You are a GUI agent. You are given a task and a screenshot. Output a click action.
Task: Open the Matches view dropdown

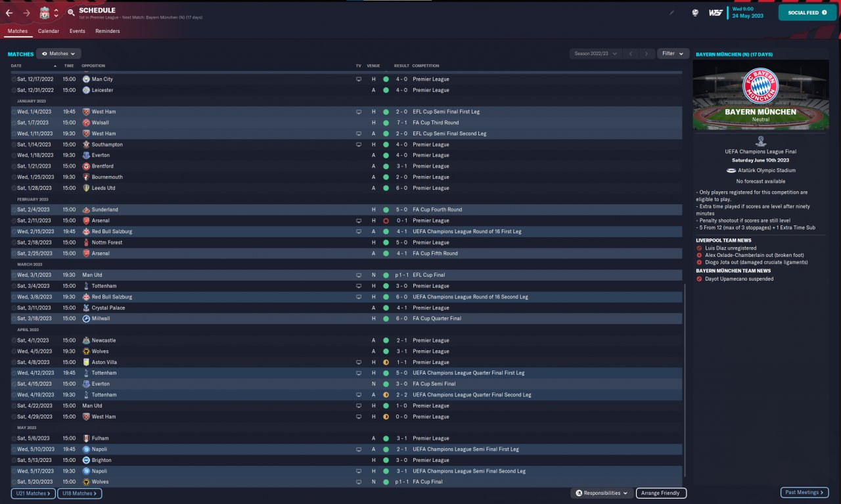coord(58,54)
